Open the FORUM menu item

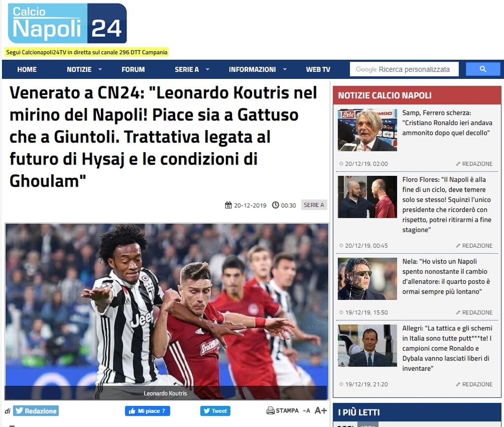(x=133, y=69)
